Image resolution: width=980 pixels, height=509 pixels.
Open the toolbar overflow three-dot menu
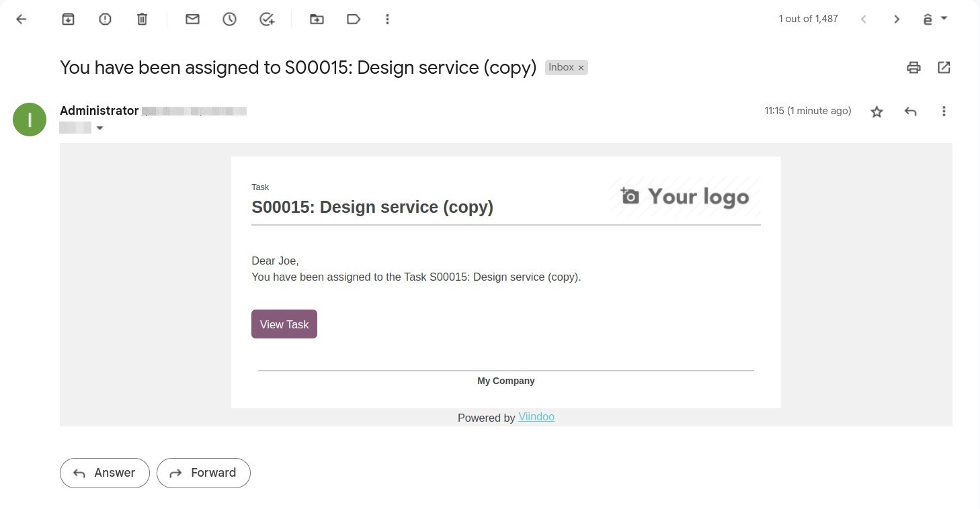388,19
